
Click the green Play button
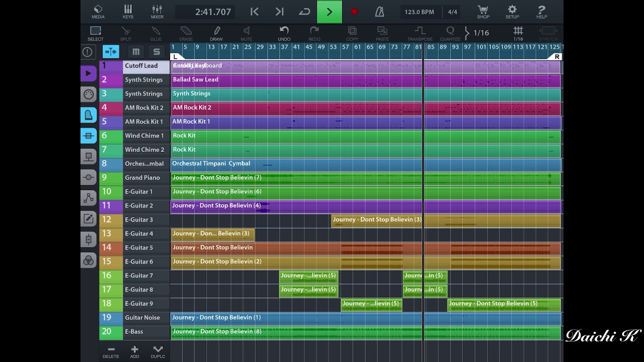point(330,12)
